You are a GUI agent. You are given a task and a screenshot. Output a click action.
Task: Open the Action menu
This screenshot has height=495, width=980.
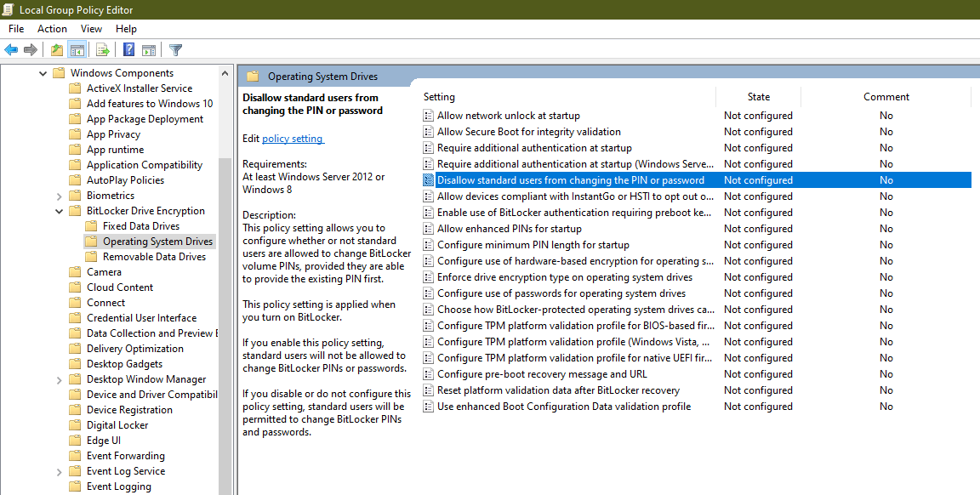click(x=52, y=28)
